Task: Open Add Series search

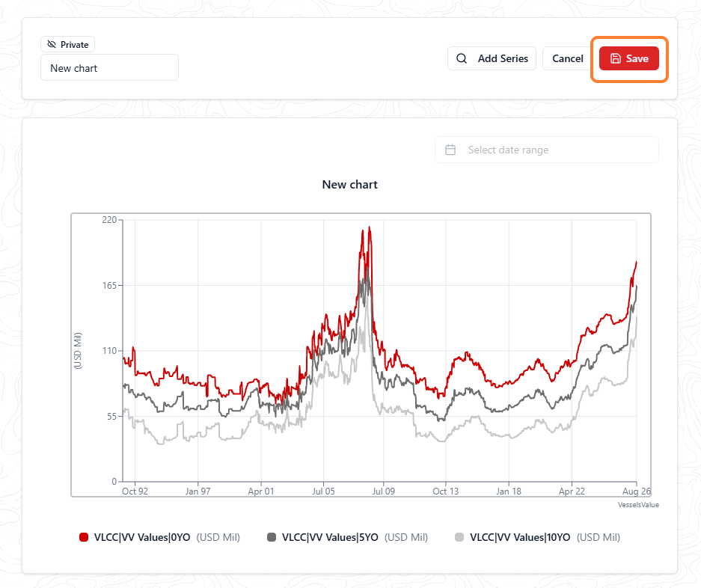Action: [492, 58]
